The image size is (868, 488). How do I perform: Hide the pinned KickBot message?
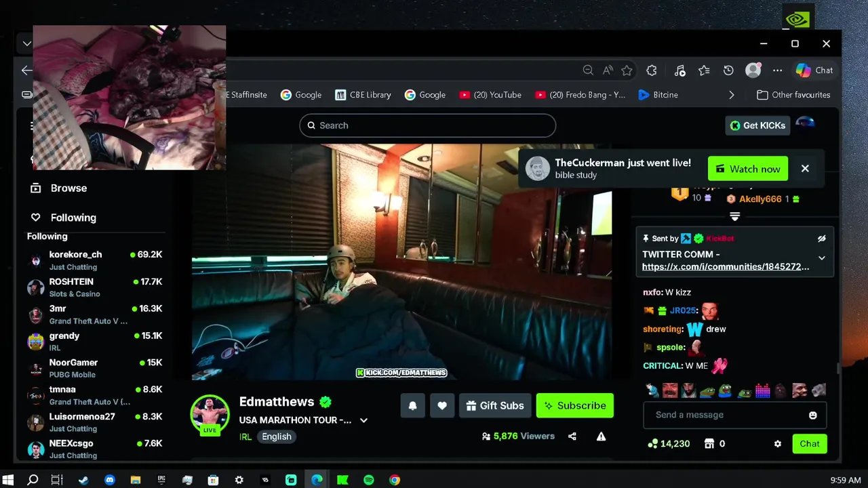click(x=821, y=239)
